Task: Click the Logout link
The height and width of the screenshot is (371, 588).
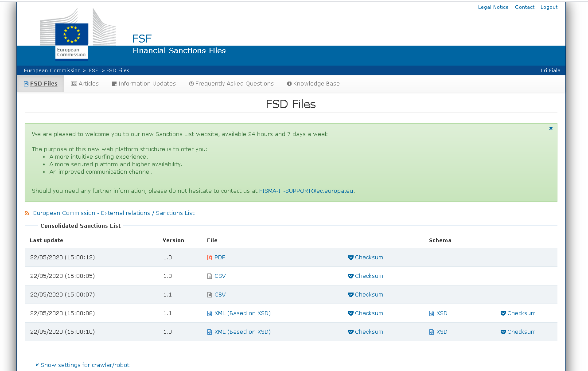Action: 549,7
